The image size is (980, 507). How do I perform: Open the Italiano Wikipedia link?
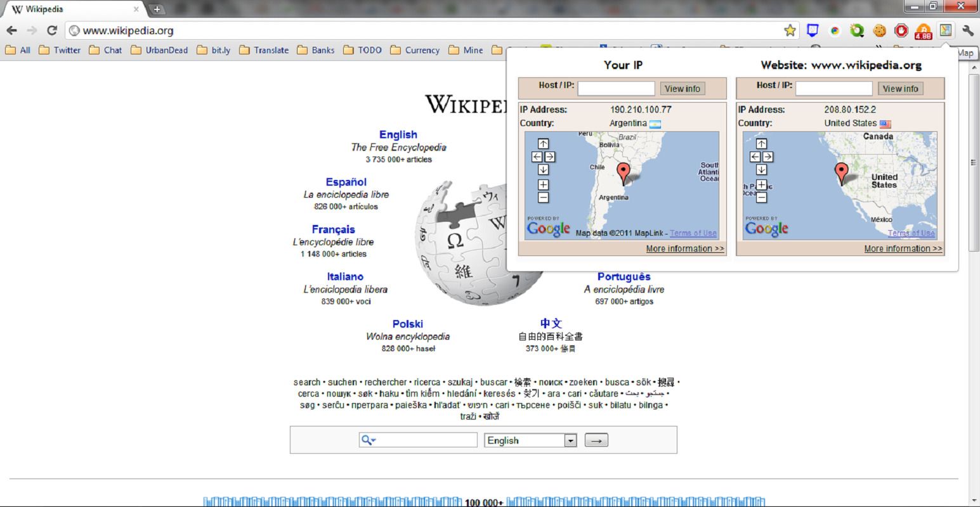coord(345,276)
